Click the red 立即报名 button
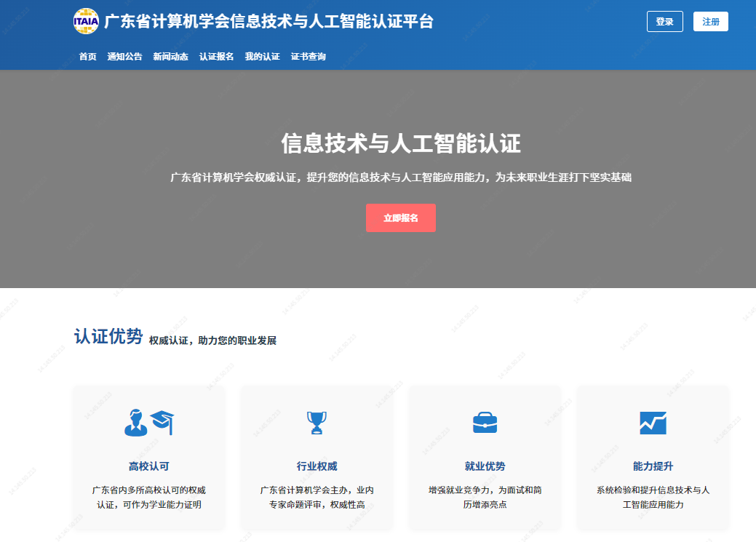 401,218
